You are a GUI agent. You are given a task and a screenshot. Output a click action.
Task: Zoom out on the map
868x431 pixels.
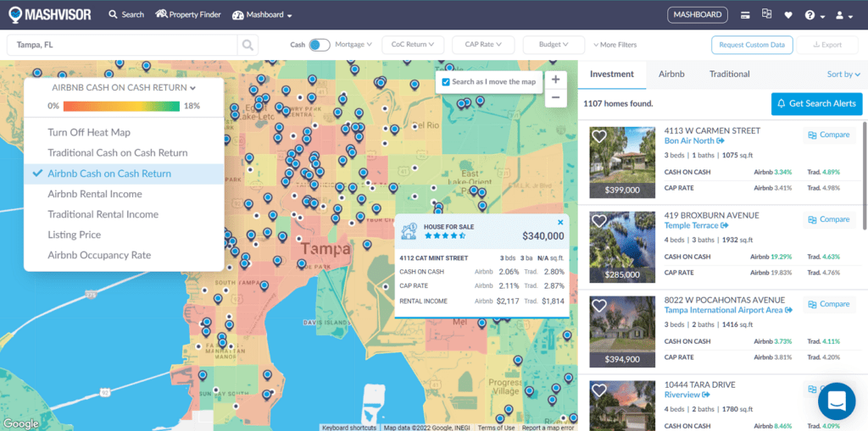(555, 97)
